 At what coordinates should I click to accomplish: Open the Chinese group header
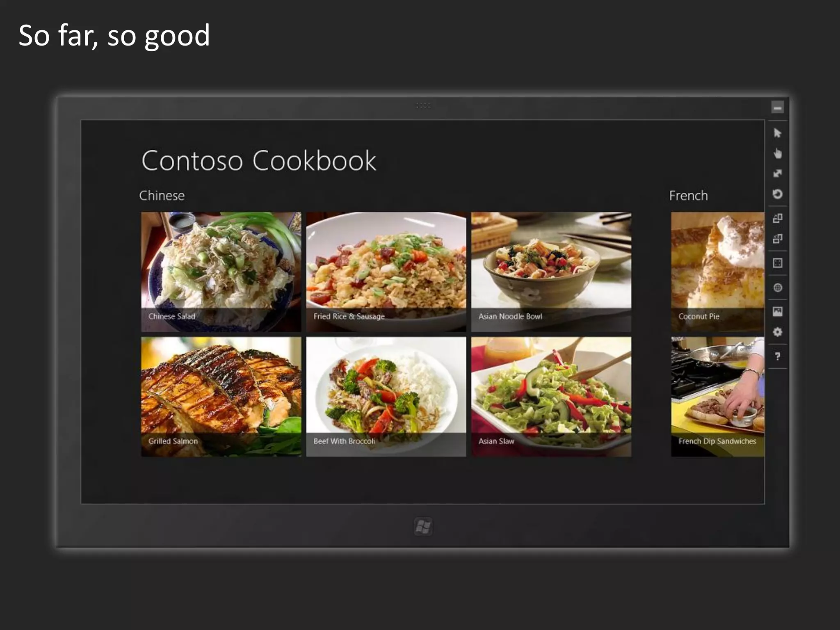coord(162,196)
